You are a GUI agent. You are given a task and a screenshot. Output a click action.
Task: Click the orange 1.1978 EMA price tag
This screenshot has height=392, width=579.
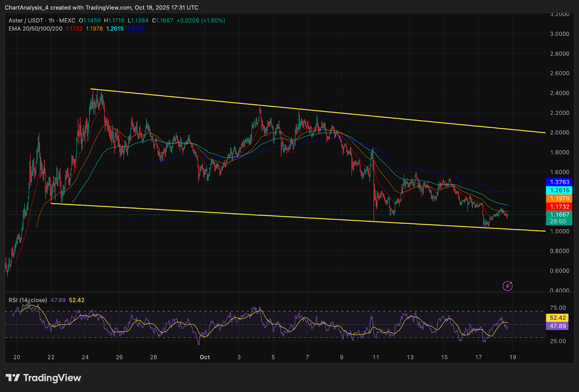(559, 199)
